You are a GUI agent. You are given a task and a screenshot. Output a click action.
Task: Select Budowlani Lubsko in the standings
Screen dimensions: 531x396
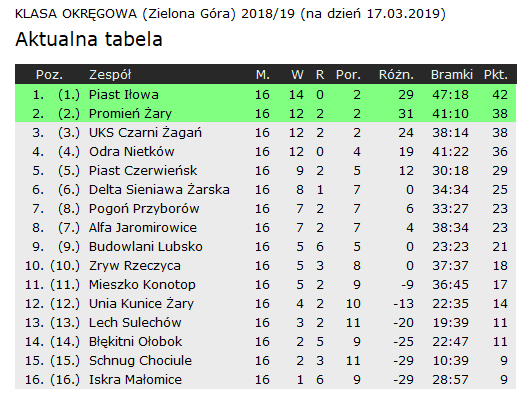(x=146, y=247)
